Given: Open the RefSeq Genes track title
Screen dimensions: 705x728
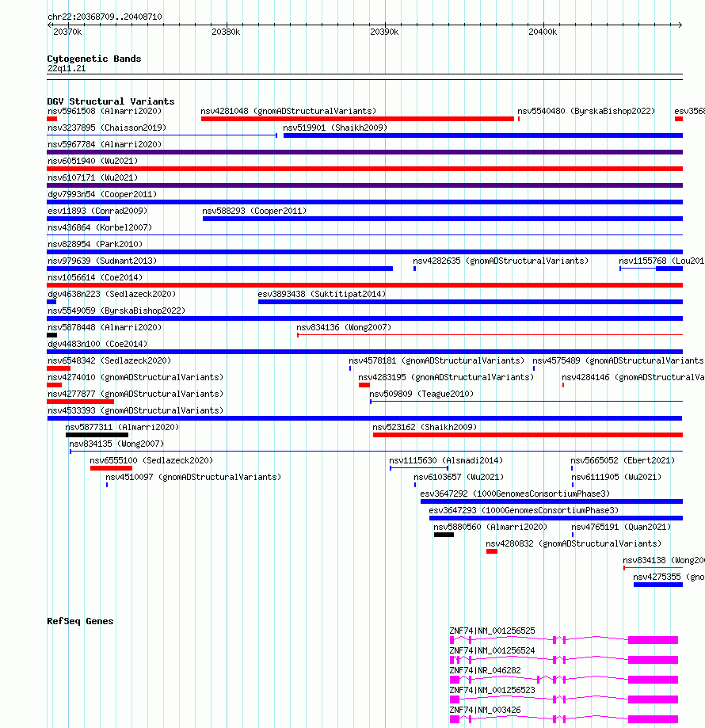Looking at the screenshot, I should click(x=80, y=621).
